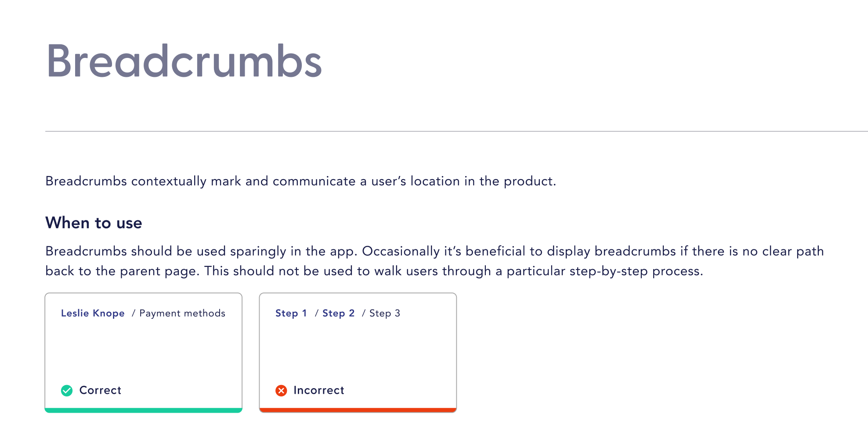Click the green Correct checkmark icon

click(67, 390)
